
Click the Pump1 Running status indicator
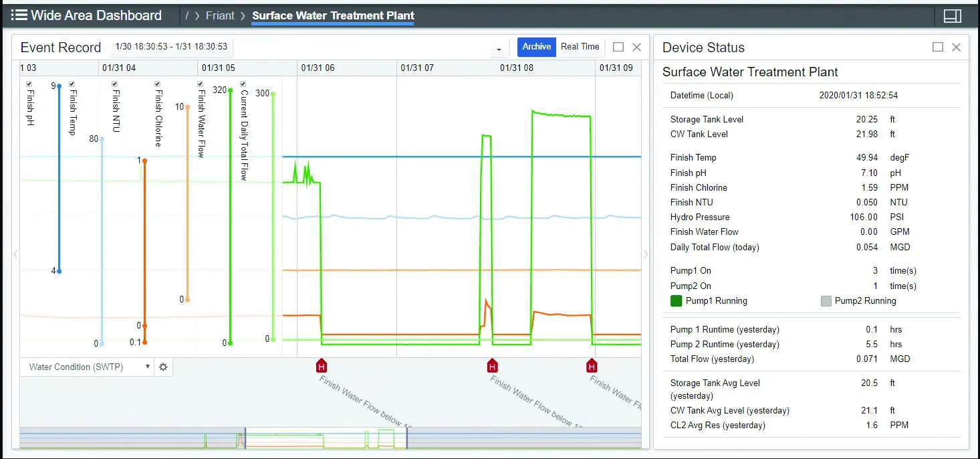point(677,300)
